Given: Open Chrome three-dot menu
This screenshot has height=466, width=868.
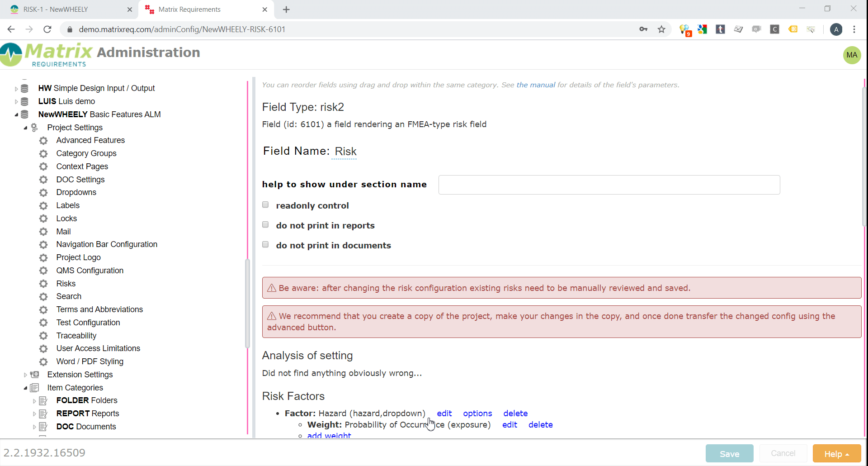Looking at the screenshot, I should pos(854,29).
